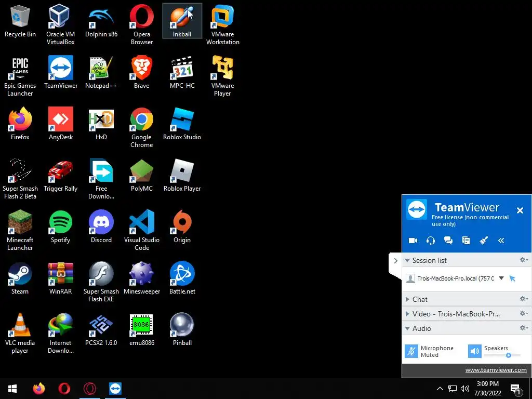This screenshot has width=532, height=399.
Task: Select the TeamViewer desktop shortcut
Action: click(x=60, y=72)
